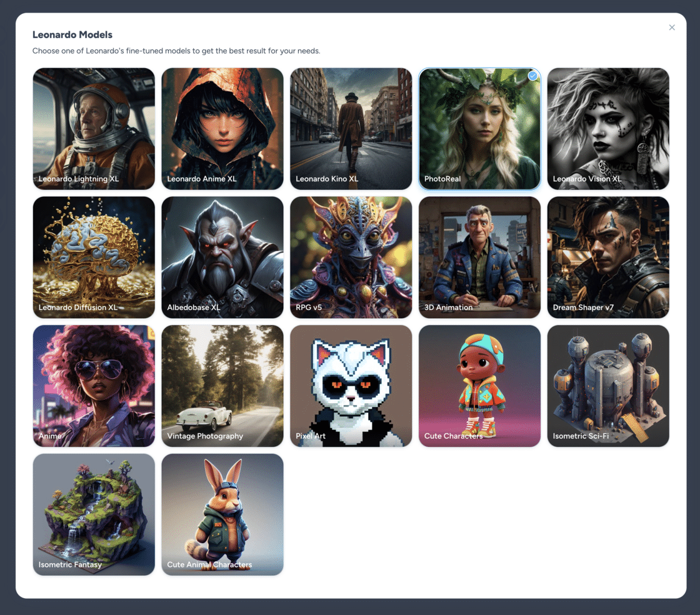Click the 'Choose one of Leonardo's fine-tuned models' description

pos(176,51)
